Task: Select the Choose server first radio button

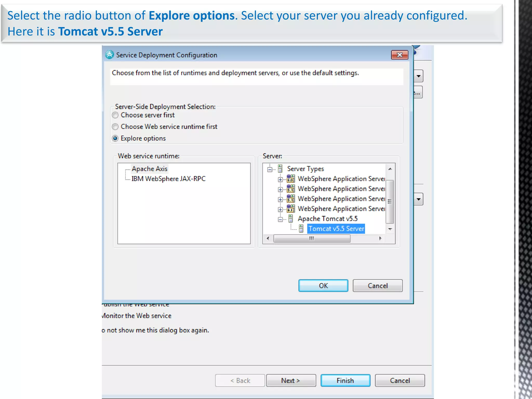Action: pos(115,115)
